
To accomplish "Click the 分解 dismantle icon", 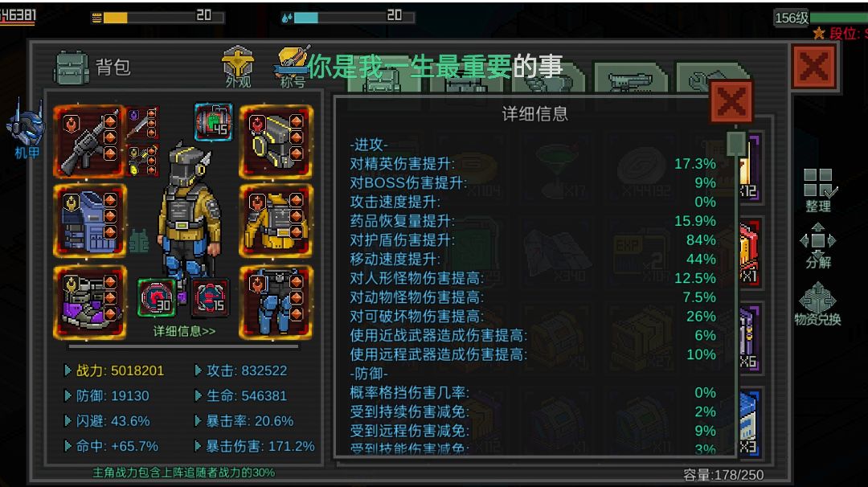I will coord(818,246).
